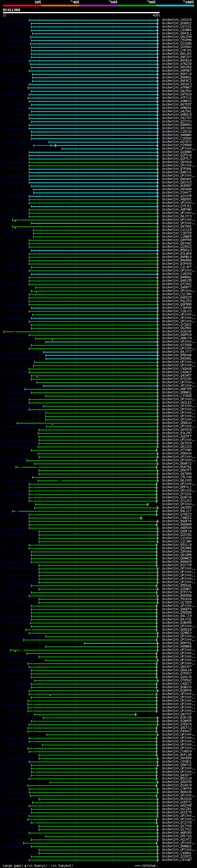
Task: Click the 426 end position marker
Action: (x=155, y=15)
